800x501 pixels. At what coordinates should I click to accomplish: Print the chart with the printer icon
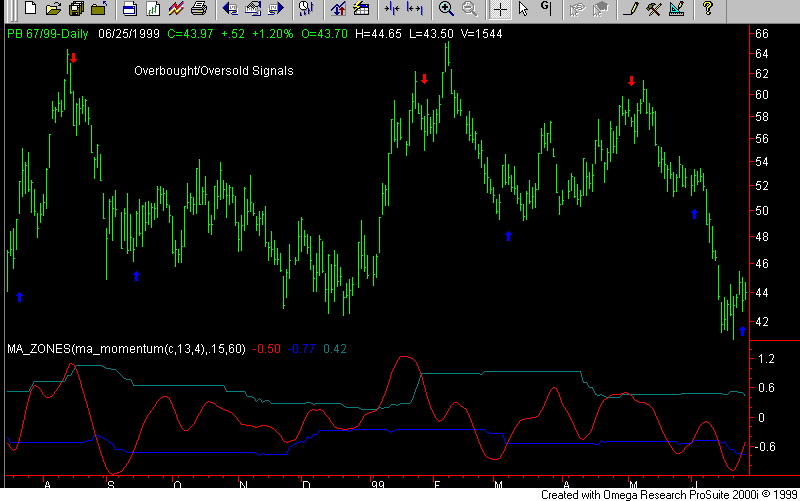click(198, 8)
